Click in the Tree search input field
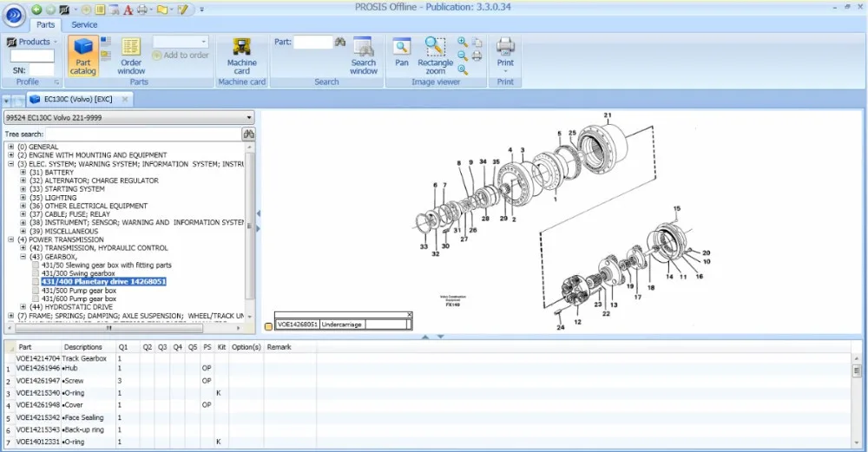Viewport: 868px width, 452px height. coord(143,134)
